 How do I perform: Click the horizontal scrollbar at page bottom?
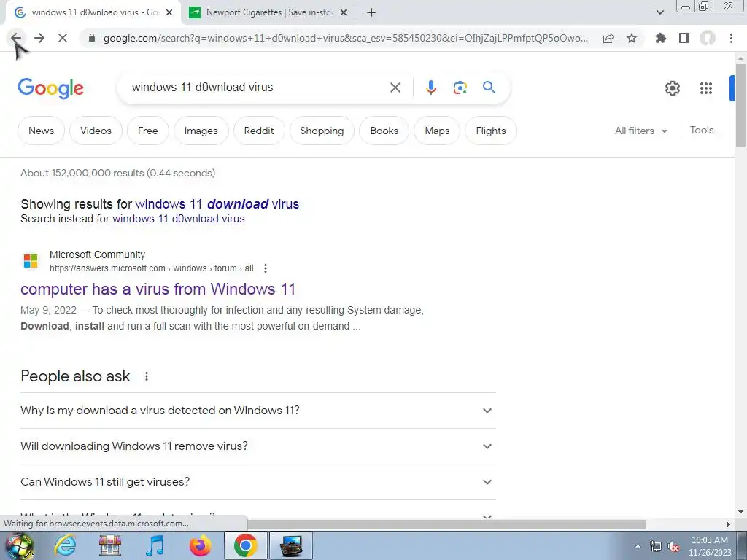(x=446, y=524)
